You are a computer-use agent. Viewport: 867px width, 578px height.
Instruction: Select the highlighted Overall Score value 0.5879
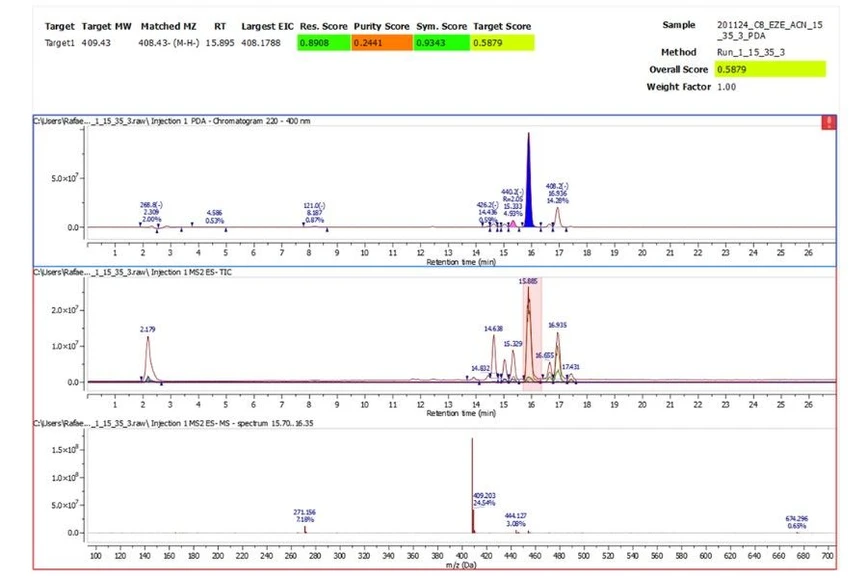point(770,71)
